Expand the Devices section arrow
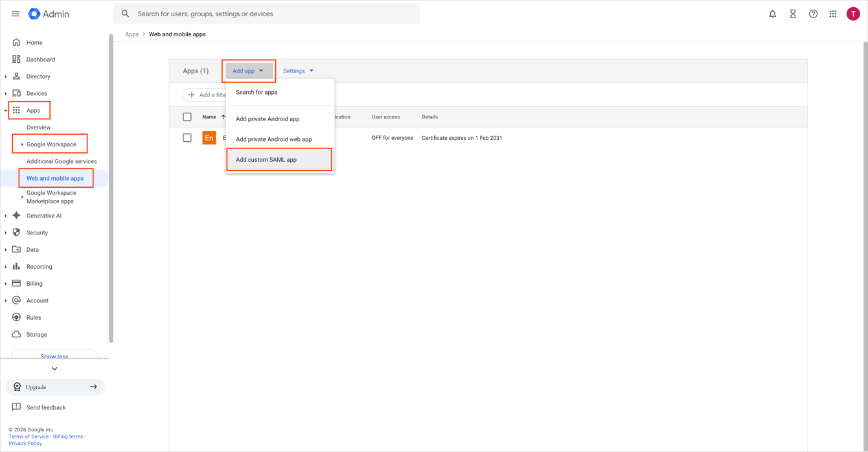Image resolution: width=868 pixels, height=452 pixels. [x=6, y=93]
